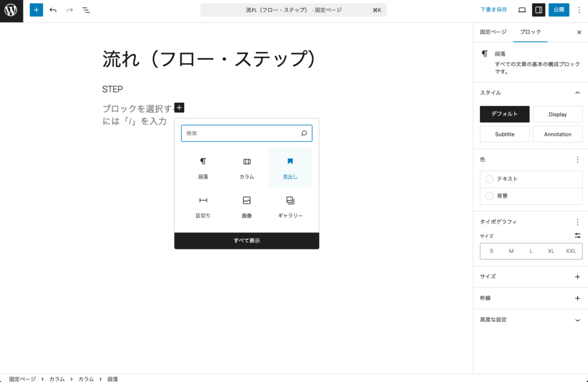This screenshot has height=382, width=588.
Task: Click the WordPress logo icon
Action: (x=11, y=10)
